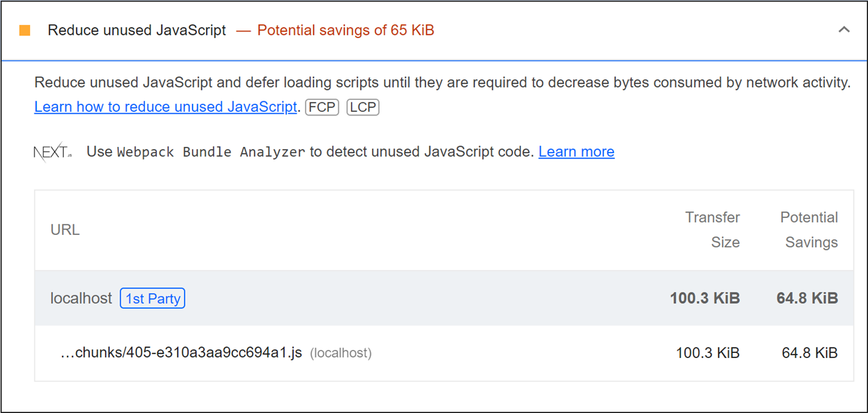Image resolution: width=868 pixels, height=413 pixels.
Task: Click the '1st Party' badge
Action: click(153, 299)
